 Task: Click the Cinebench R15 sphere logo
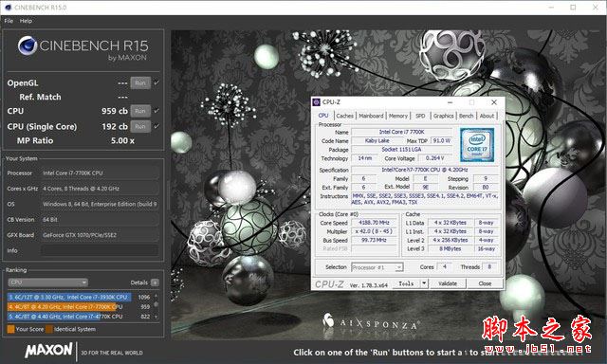pos(28,45)
